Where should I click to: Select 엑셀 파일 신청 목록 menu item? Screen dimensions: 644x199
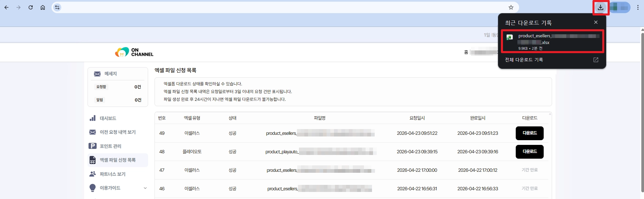pyautogui.click(x=118, y=160)
